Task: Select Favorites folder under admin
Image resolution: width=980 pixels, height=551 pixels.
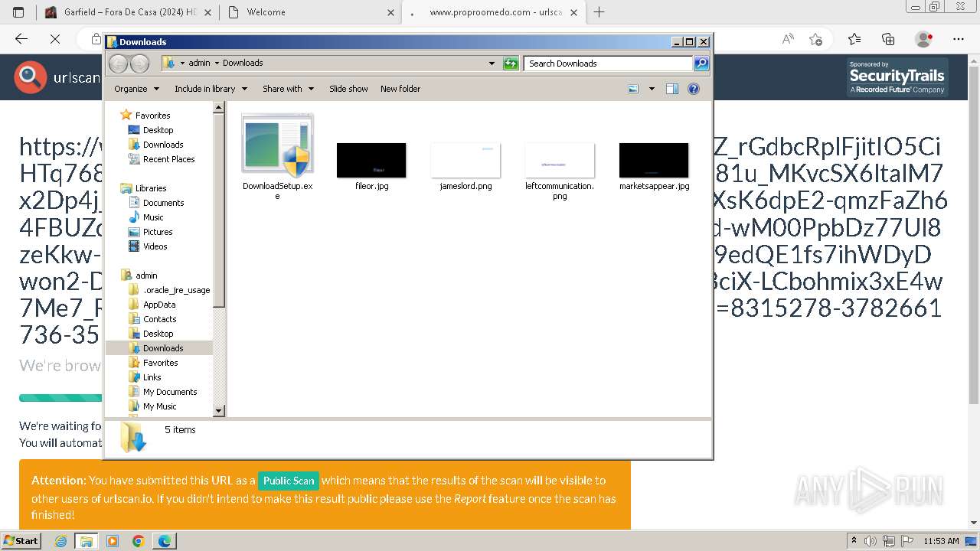Action: click(160, 363)
